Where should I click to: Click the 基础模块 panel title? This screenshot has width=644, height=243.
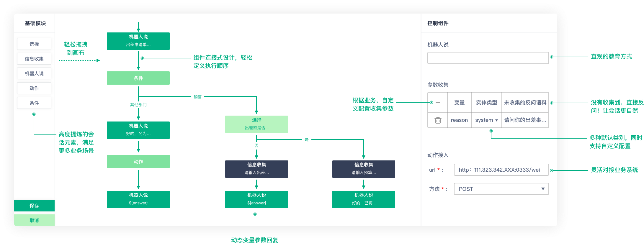coord(35,23)
